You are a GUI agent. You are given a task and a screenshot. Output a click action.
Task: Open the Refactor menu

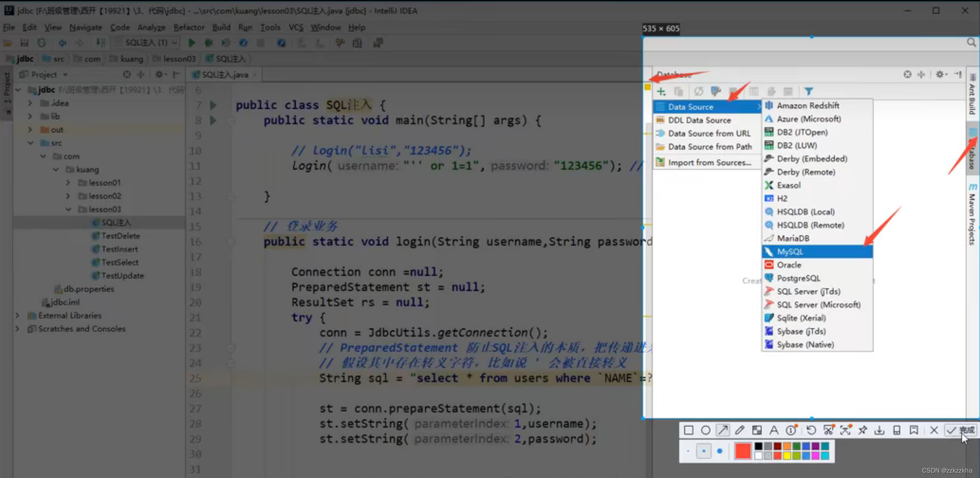[x=189, y=27]
